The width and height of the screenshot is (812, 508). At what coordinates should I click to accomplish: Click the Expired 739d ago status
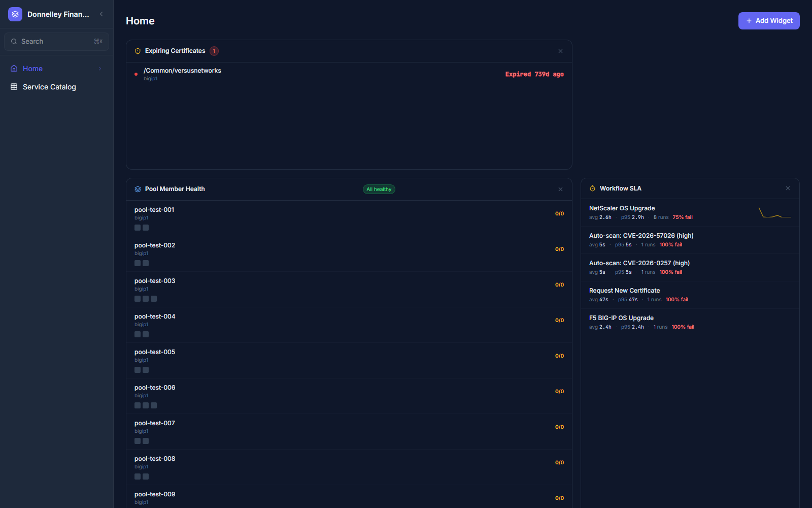coord(534,74)
